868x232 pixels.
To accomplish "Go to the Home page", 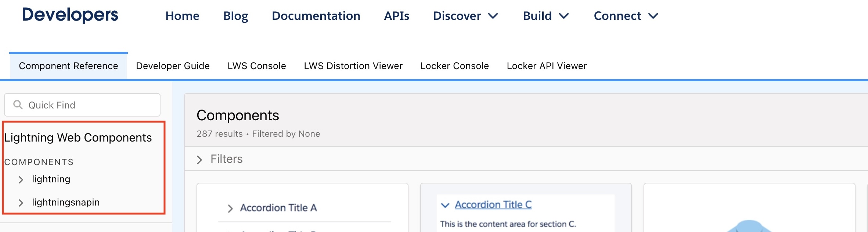I will tap(182, 16).
